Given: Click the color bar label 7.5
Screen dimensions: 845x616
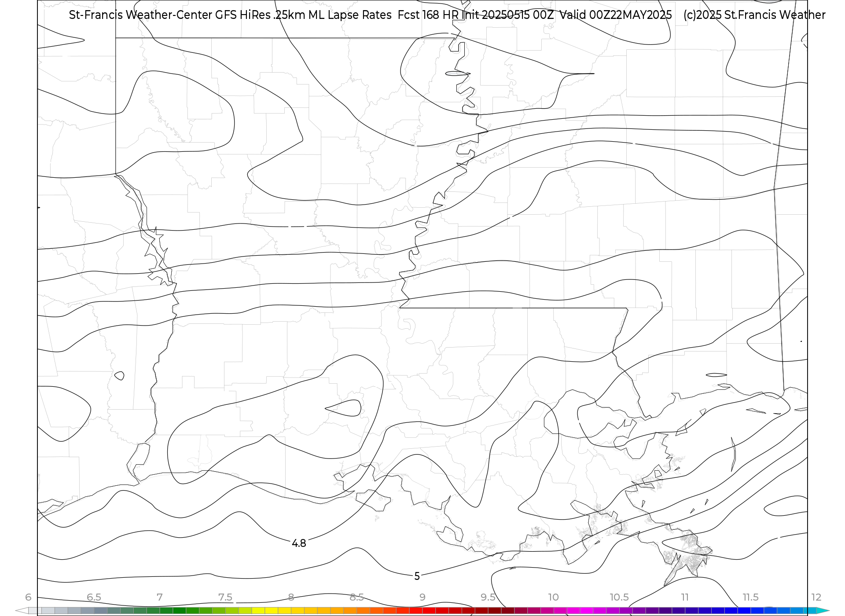Looking at the screenshot, I should (225, 597).
